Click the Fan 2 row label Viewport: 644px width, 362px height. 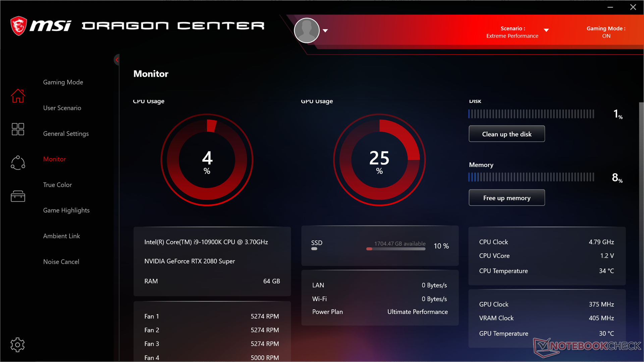point(152,330)
